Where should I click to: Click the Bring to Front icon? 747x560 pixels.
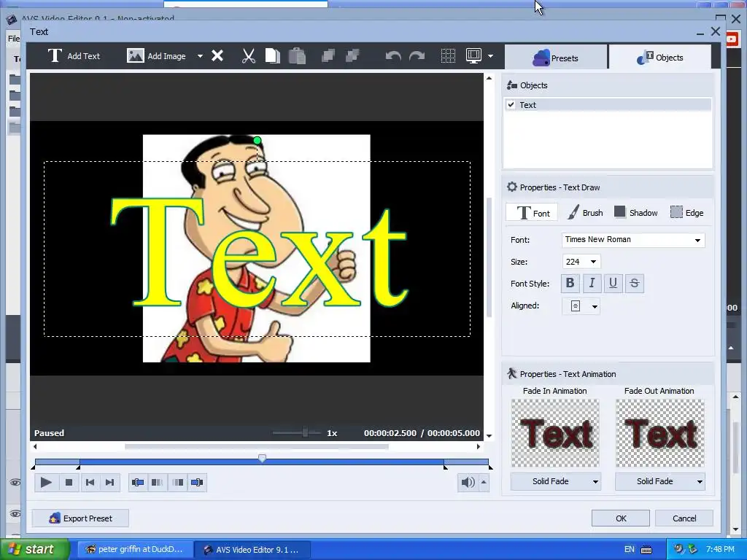(328, 56)
